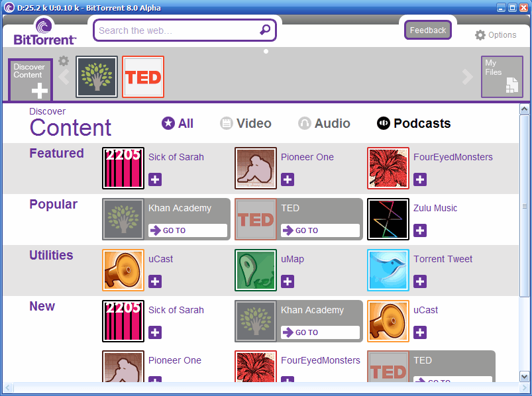Open uMap title link
The width and height of the screenshot is (532, 396).
click(x=292, y=259)
